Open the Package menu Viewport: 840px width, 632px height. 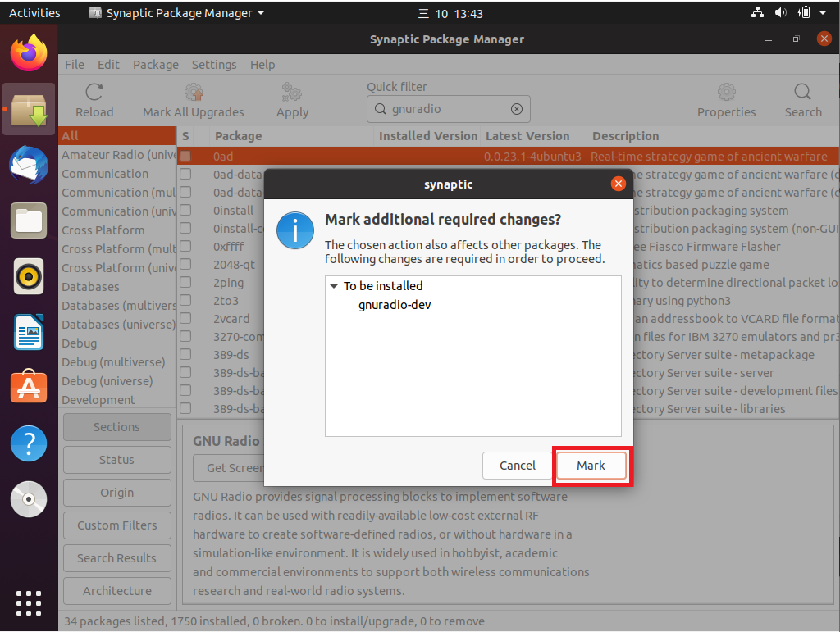click(155, 65)
